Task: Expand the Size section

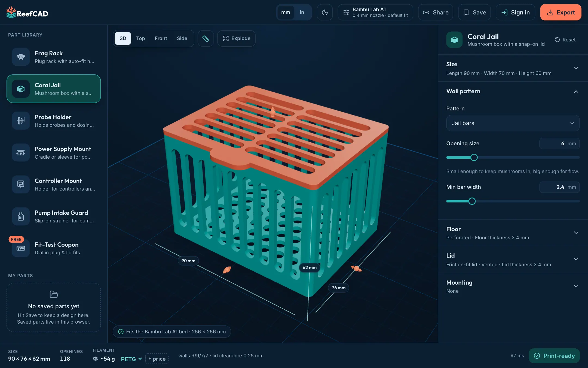Action: pyautogui.click(x=513, y=68)
